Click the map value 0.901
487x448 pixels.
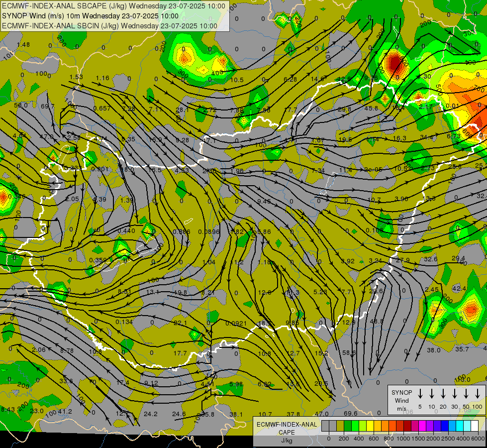pos(99,169)
